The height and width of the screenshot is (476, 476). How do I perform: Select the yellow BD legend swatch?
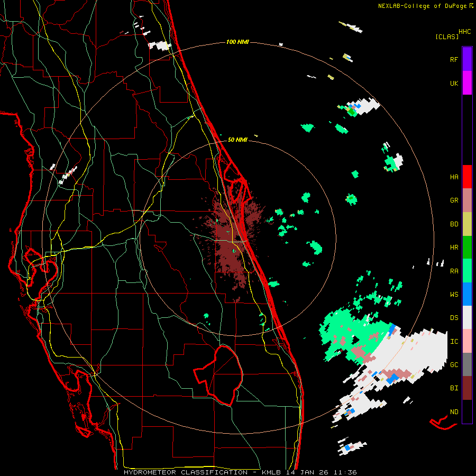click(x=467, y=224)
